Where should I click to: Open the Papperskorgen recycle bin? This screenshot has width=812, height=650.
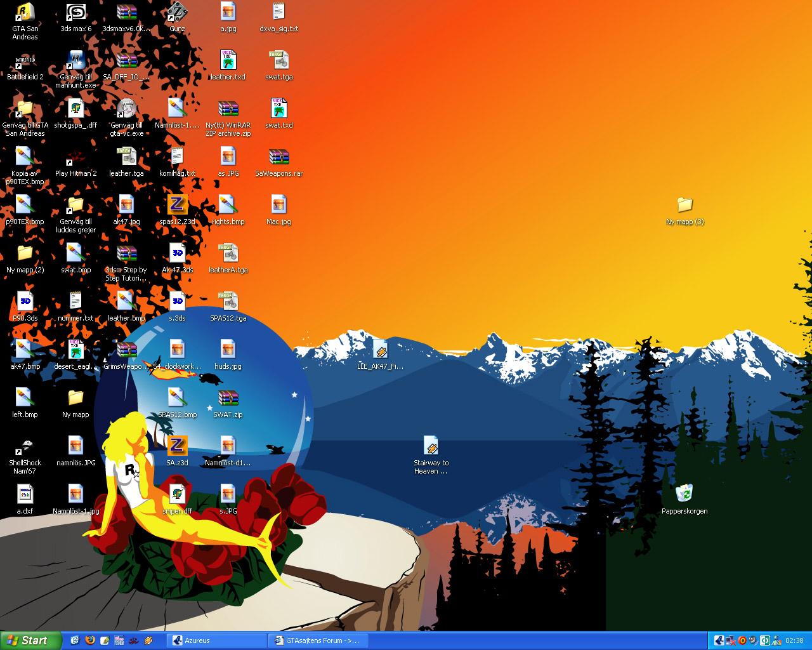click(x=684, y=500)
